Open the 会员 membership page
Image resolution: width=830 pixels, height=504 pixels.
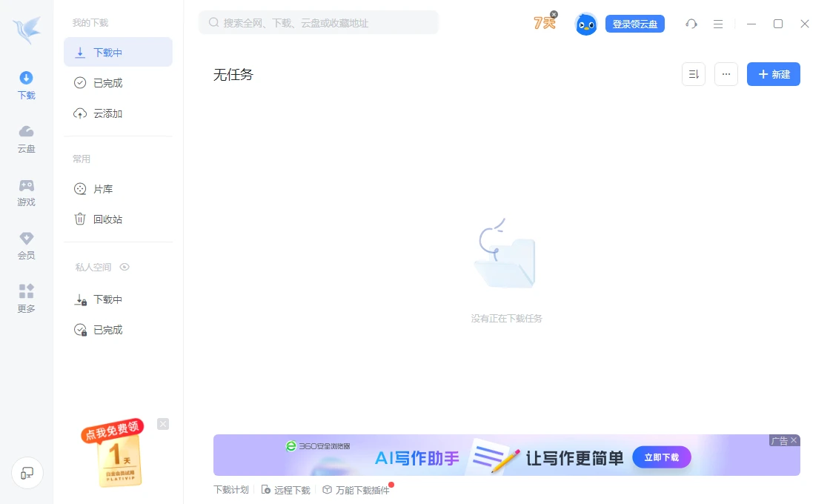26,245
